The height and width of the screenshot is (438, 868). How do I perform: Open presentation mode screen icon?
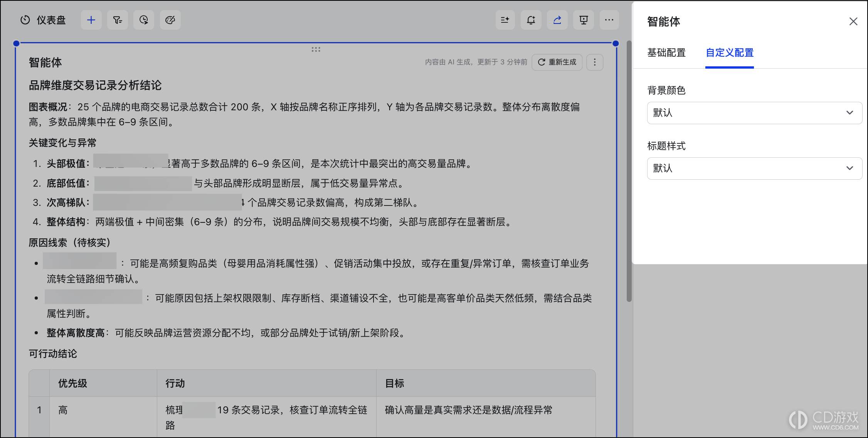click(x=584, y=20)
